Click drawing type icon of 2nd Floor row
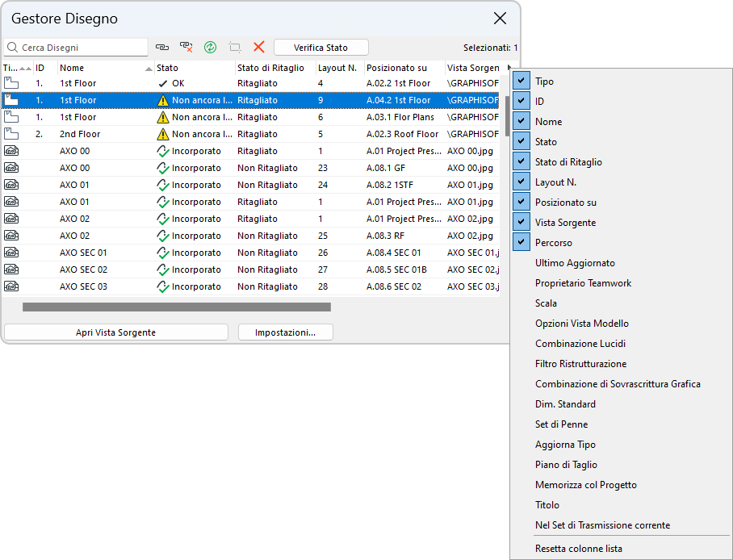Image resolution: width=733 pixels, height=560 pixels. click(x=11, y=134)
